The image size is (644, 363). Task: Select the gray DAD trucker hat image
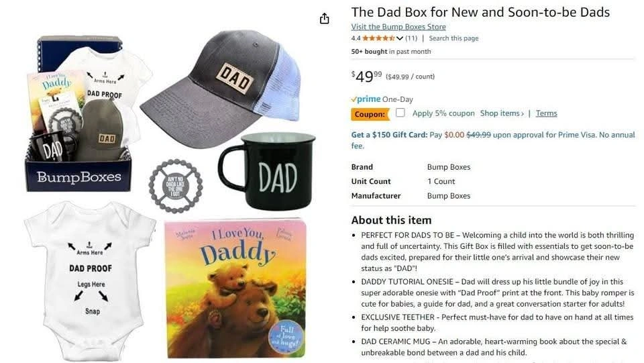[221, 88]
